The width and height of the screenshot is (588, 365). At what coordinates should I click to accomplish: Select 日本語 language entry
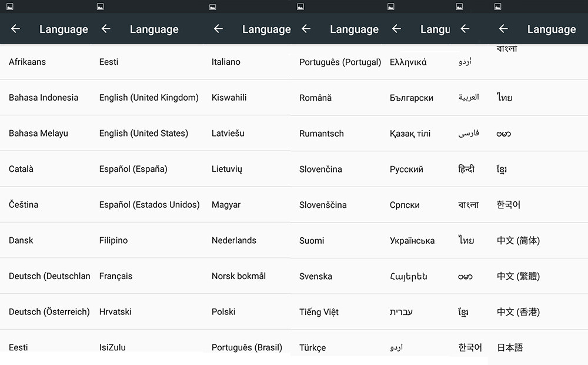(x=510, y=347)
